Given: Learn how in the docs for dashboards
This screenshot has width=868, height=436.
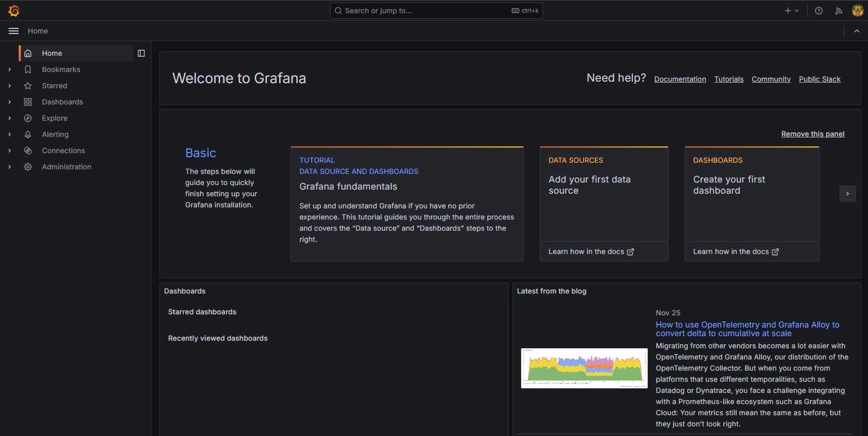Looking at the screenshot, I should pos(736,251).
